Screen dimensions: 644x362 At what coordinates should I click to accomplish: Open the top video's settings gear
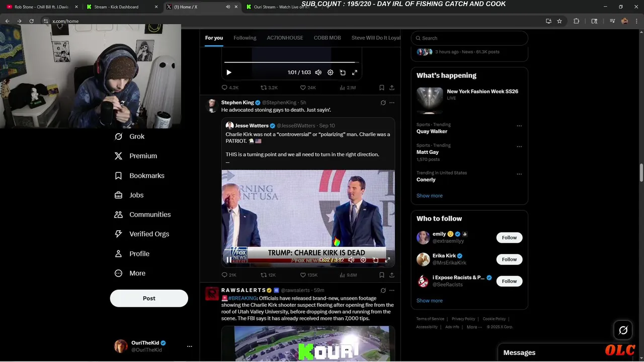tap(330, 72)
